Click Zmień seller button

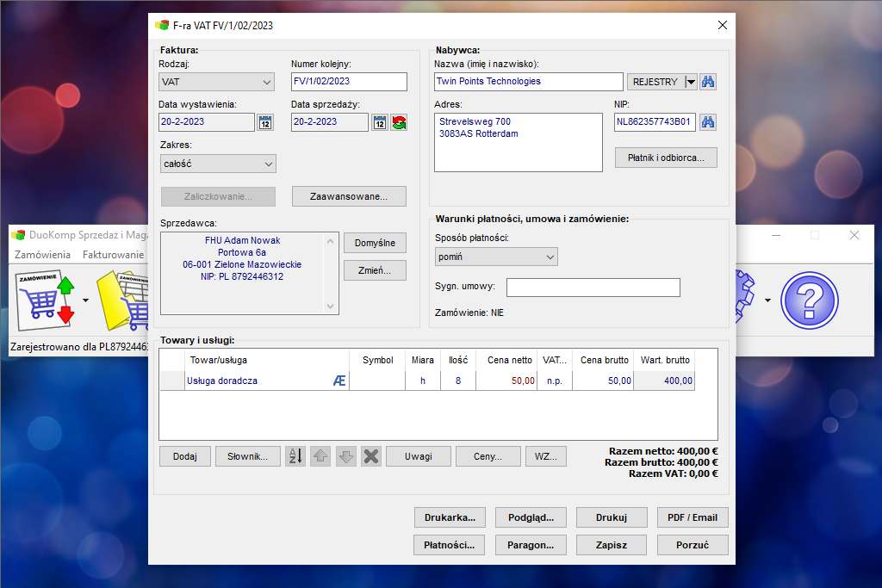[375, 270]
